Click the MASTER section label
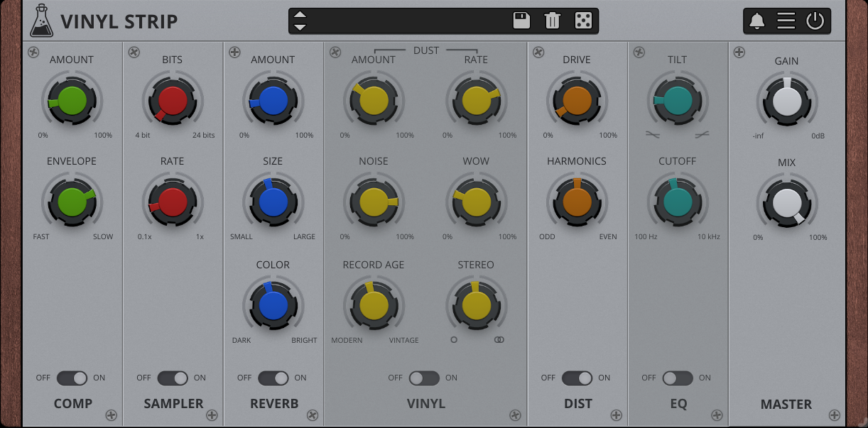 [786, 404]
